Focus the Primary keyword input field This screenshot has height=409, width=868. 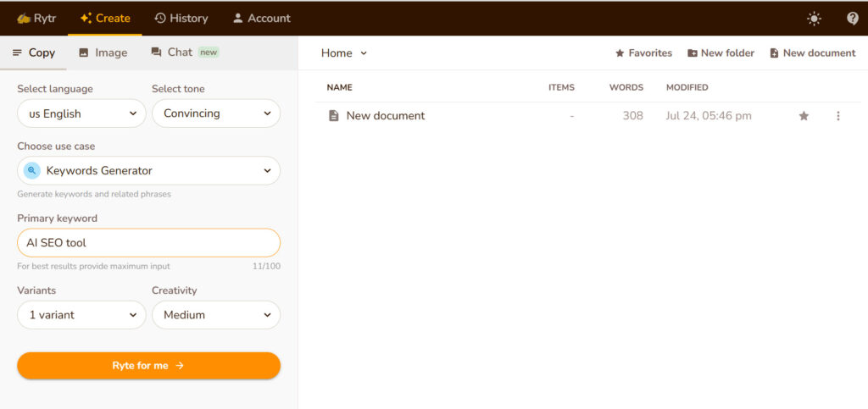click(148, 243)
